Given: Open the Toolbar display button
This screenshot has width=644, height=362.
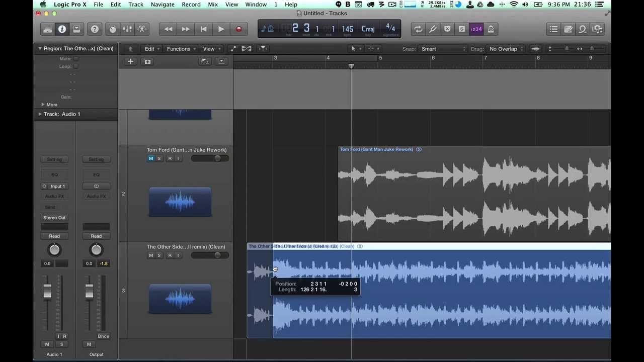Looking at the screenshot, I should (x=76, y=29).
